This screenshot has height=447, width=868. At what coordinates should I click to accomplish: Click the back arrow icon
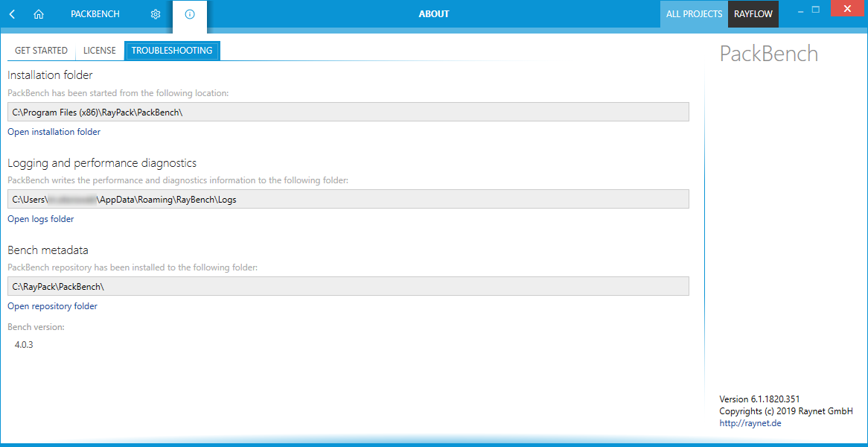[12, 14]
